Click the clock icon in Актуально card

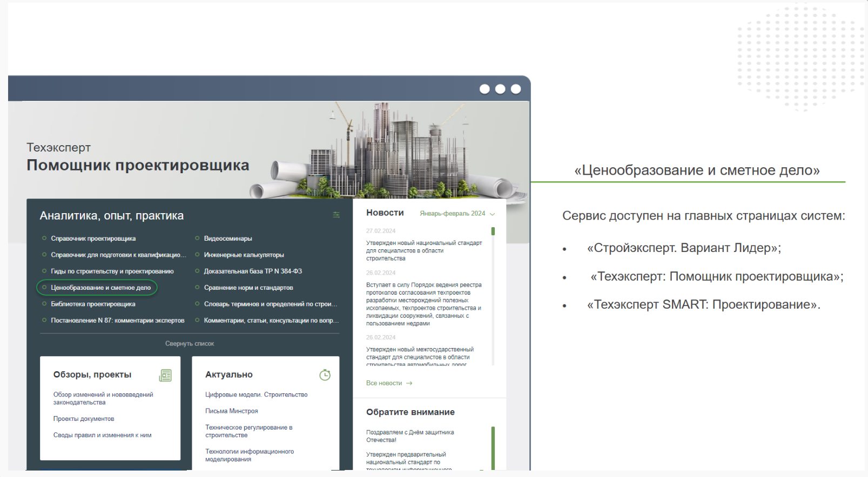[325, 374]
